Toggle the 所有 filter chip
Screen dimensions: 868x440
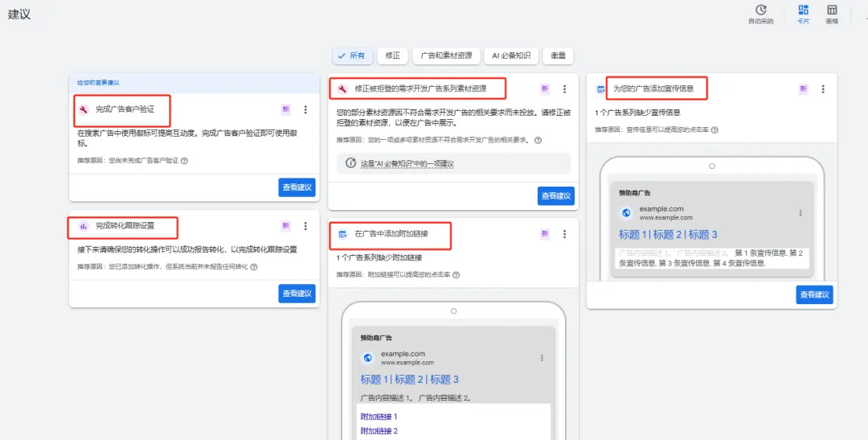coord(352,56)
